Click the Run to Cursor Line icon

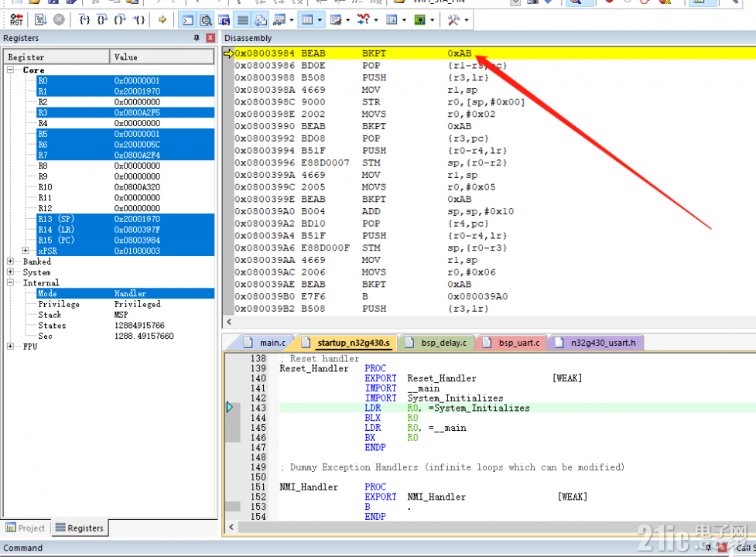point(139,20)
